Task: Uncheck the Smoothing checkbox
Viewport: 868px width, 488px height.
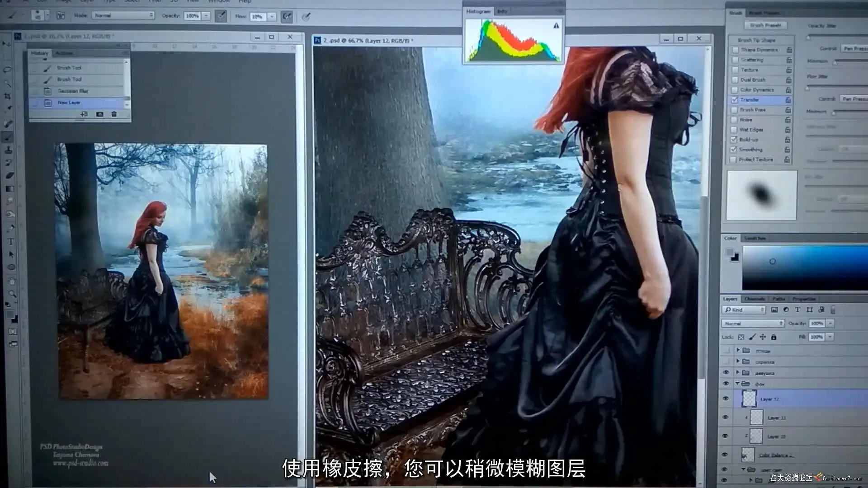Action: point(733,149)
